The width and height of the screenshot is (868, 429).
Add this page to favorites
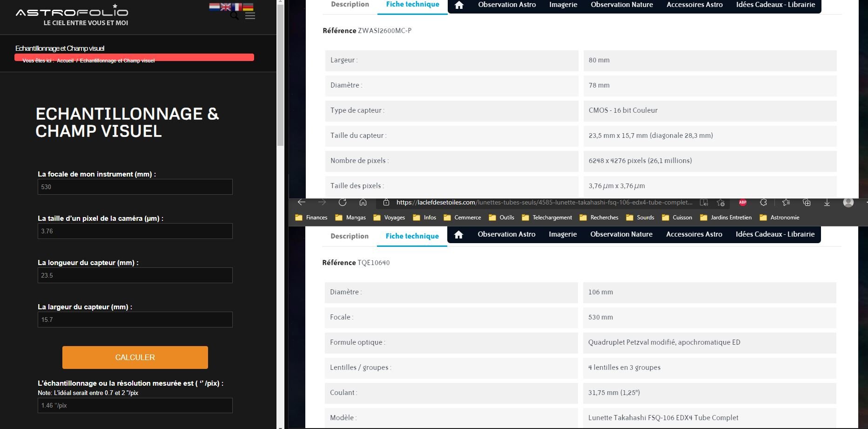[721, 202]
